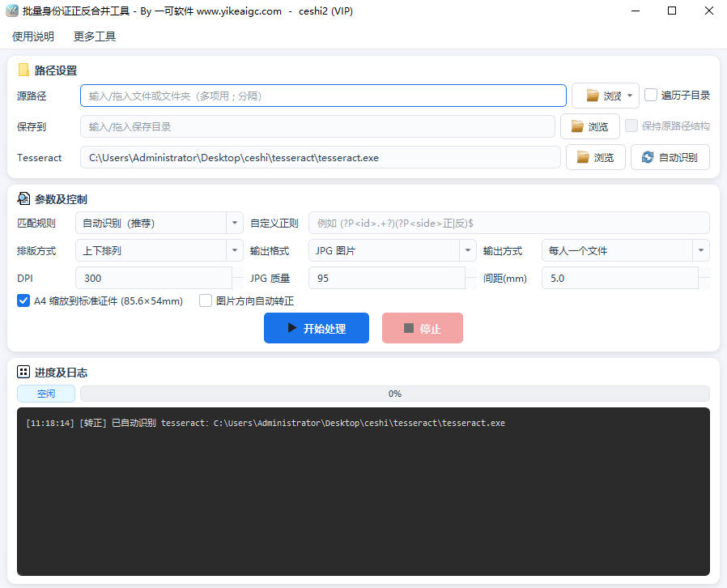Click the folder icon in Tesseract browse button

point(583,157)
